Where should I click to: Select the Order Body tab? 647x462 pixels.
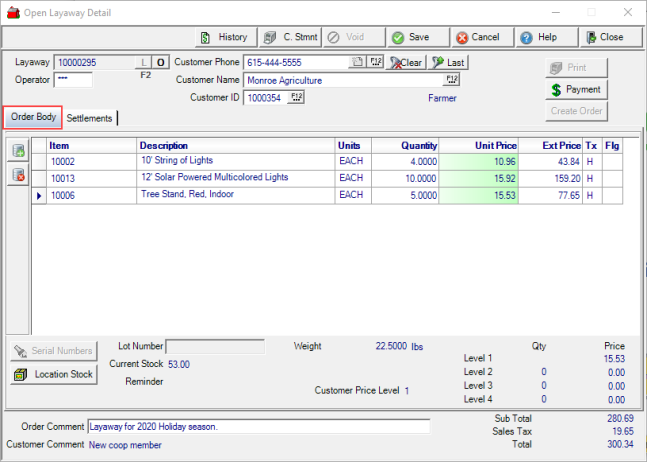(x=33, y=117)
